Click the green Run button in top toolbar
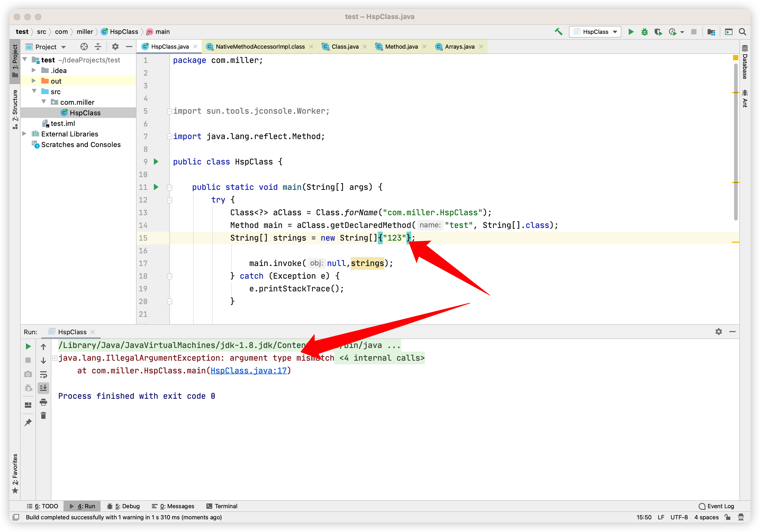The height and width of the screenshot is (532, 760). tap(631, 32)
